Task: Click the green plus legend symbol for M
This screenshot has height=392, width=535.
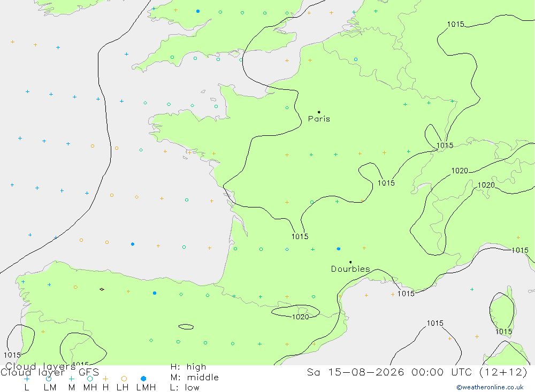Action: pos(71,379)
